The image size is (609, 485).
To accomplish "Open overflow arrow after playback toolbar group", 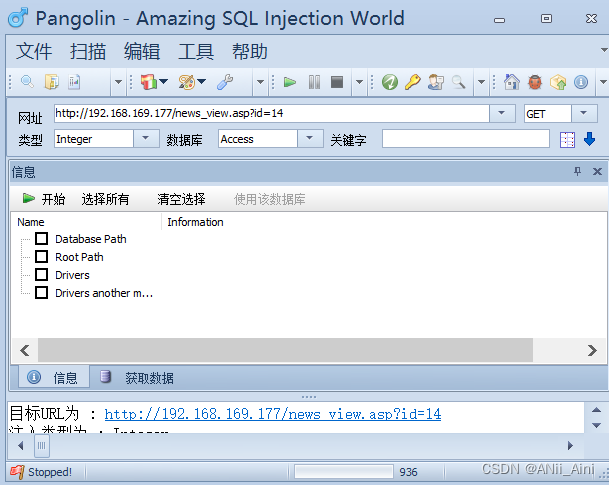I will click(x=359, y=82).
